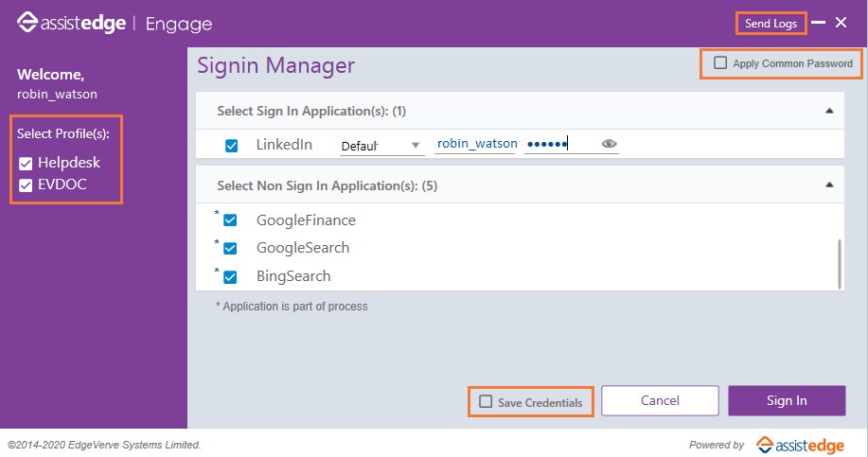
Task: Minimize the Engage window
Action: pos(819,23)
